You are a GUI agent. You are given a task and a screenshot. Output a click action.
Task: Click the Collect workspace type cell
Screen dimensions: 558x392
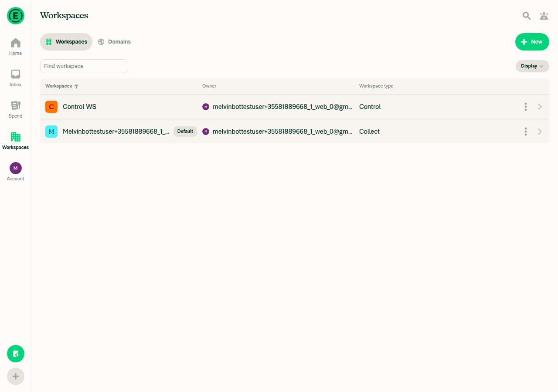click(x=369, y=132)
